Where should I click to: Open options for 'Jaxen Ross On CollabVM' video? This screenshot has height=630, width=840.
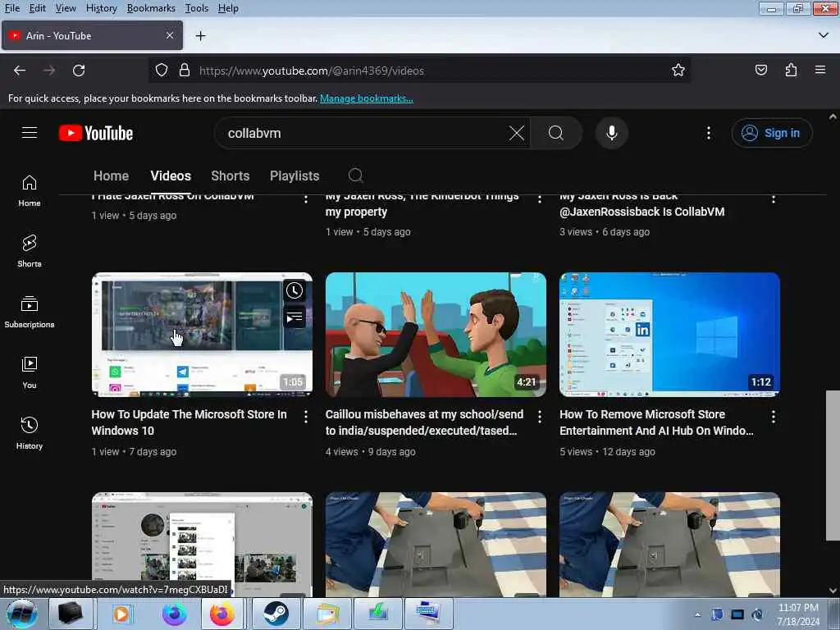click(x=305, y=199)
